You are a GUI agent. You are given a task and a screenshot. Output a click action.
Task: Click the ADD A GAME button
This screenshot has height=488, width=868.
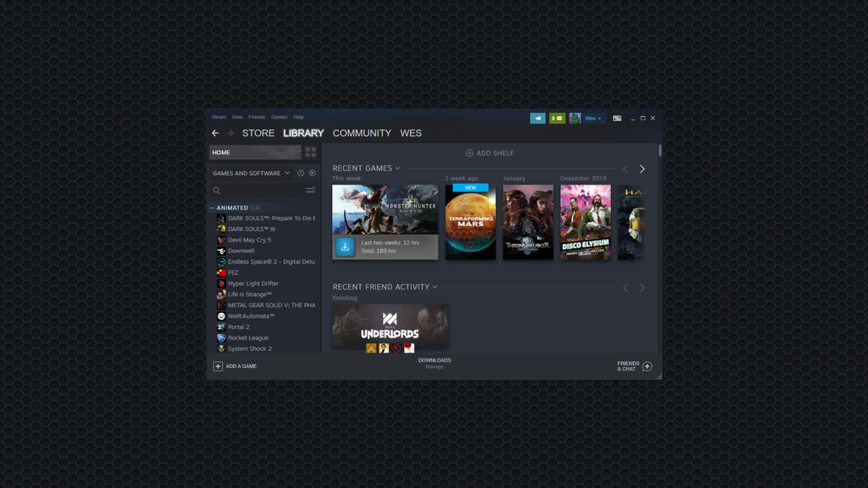tap(235, 366)
